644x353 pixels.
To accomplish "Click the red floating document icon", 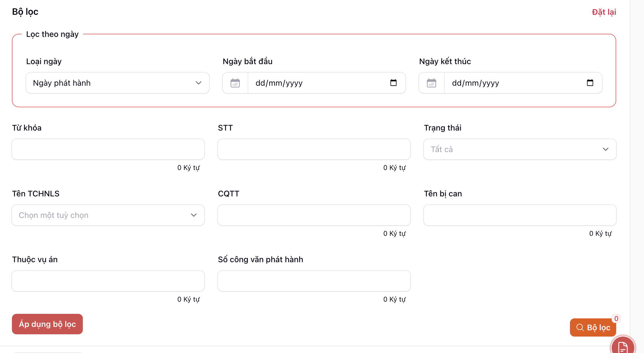I will (x=622, y=347).
